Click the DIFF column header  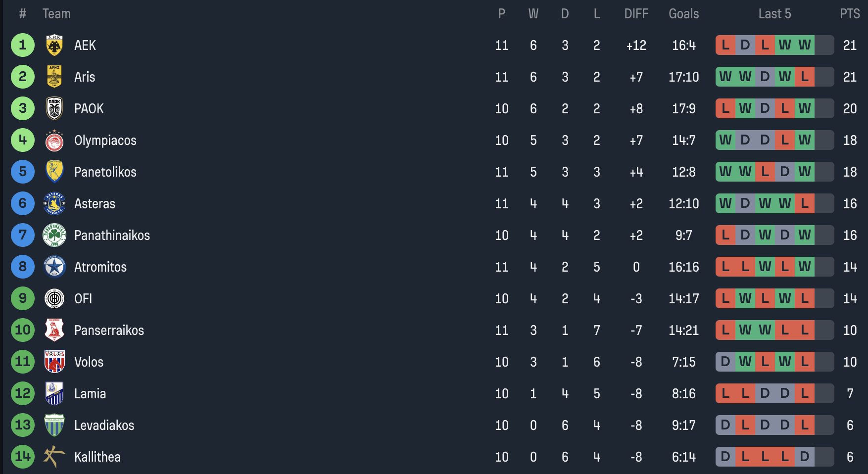(636, 14)
